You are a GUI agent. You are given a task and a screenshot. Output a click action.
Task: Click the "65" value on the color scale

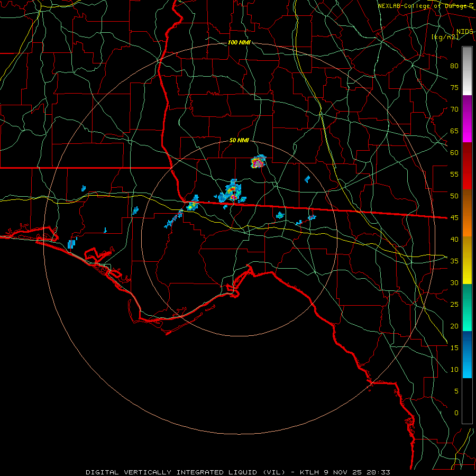454,131
